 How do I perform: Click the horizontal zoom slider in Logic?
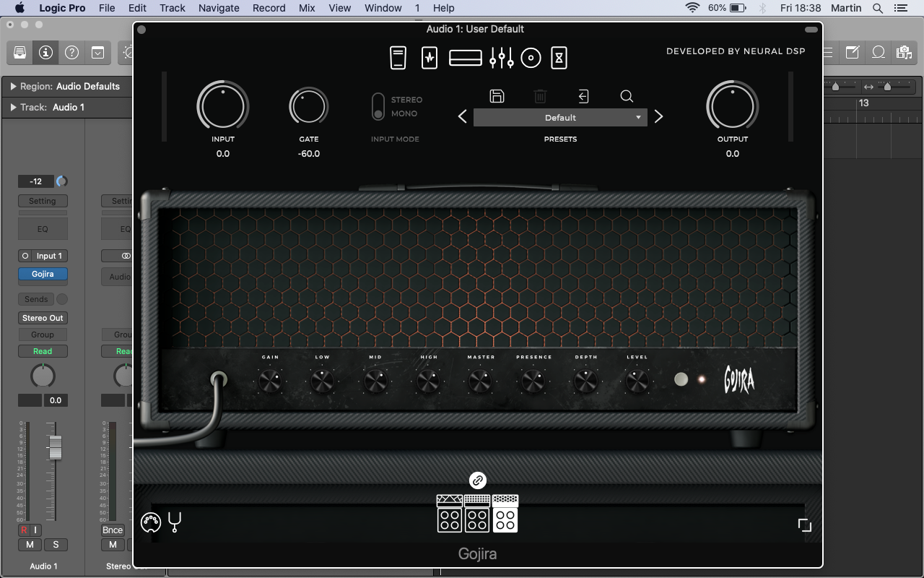point(887,87)
